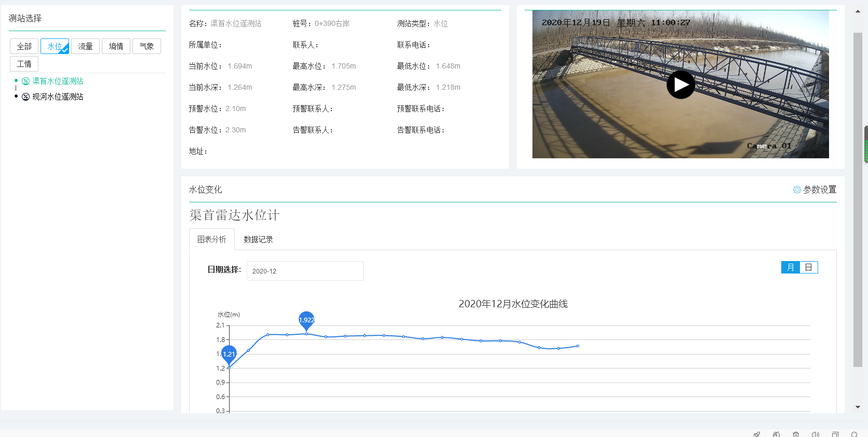The height and width of the screenshot is (437, 868).
Task: Click the 现河水位遥测站 station icon
Action: (x=25, y=97)
